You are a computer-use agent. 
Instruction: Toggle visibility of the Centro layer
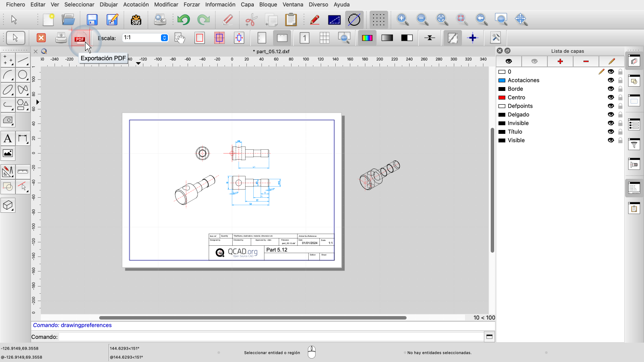click(611, 97)
